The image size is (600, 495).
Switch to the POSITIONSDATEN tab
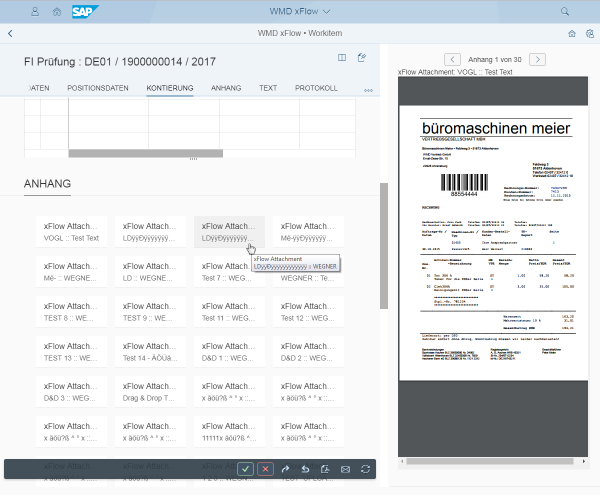98,88
